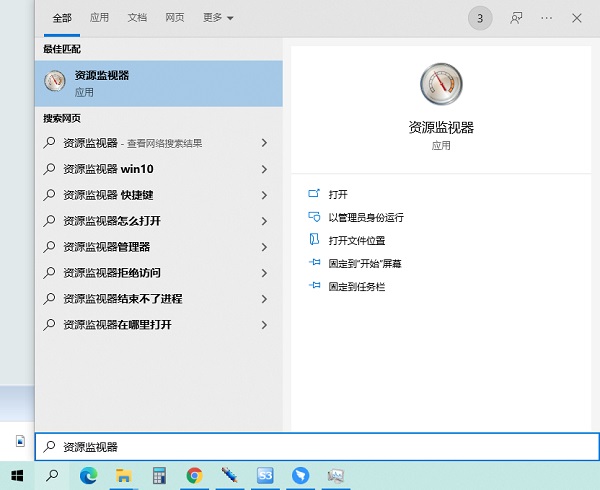Viewport: 600px width, 490px height.
Task: Expand arrow for 资源监视器 win10 suggestion
Action: click(264, 169)
